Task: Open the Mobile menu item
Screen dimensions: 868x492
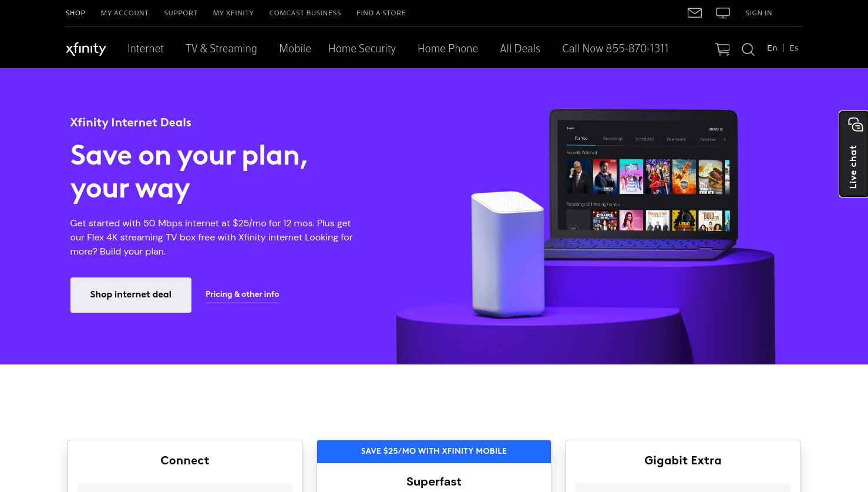Action: point(295,49)
